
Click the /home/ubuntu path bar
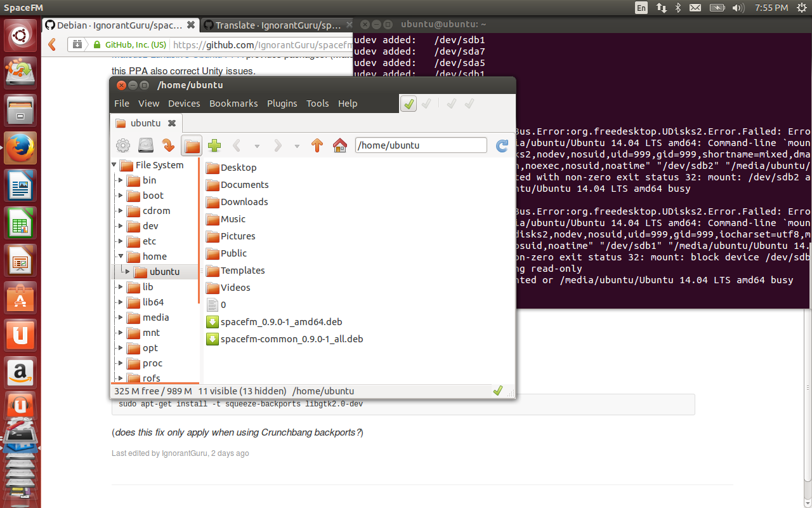coord(421,145)
